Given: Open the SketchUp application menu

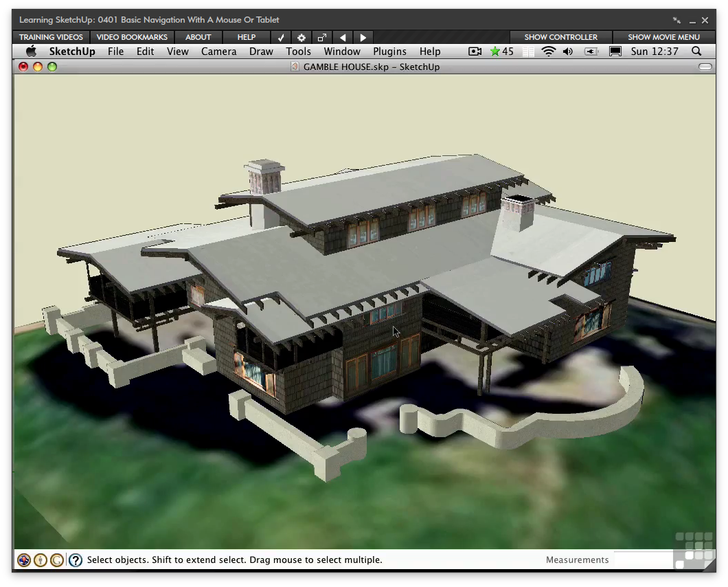Looking at the screenshot, I should coord(72,52).
